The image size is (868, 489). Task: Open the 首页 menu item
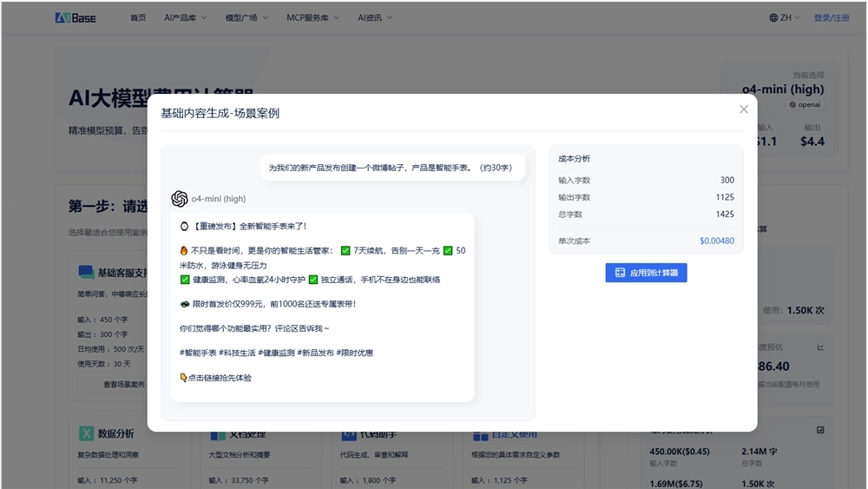click(138, 17)
